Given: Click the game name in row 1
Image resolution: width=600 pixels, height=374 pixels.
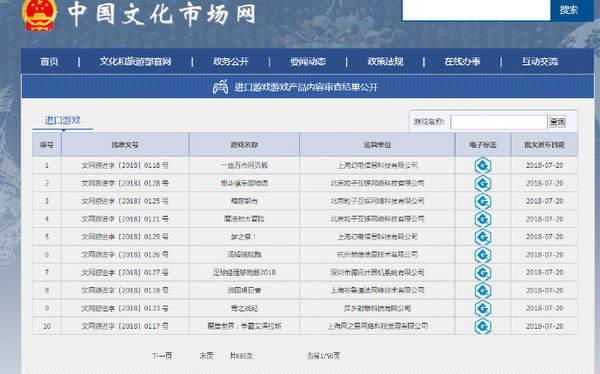Looking at the screenshot, I should point(244,165).
